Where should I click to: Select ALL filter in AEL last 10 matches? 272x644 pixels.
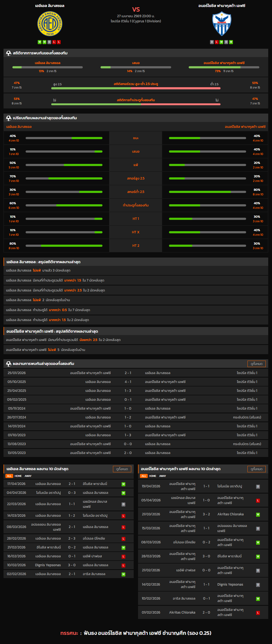click(9, 476)
